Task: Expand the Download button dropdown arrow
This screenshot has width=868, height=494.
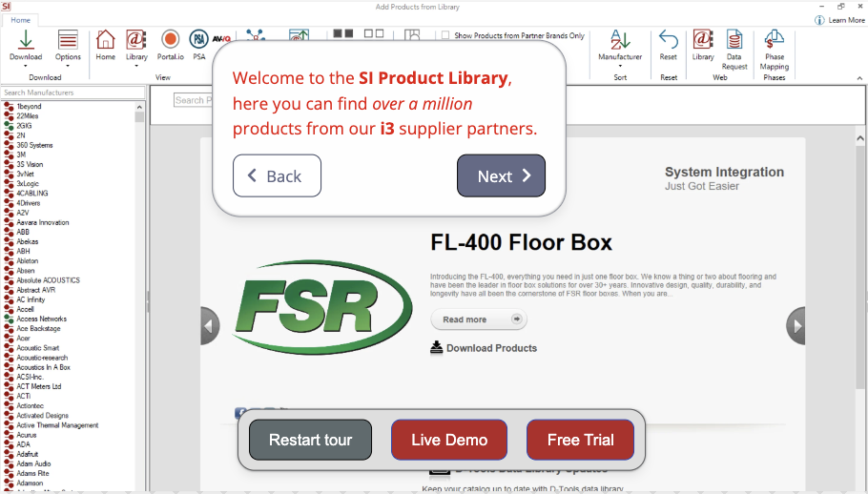Action: coord(26,66)
